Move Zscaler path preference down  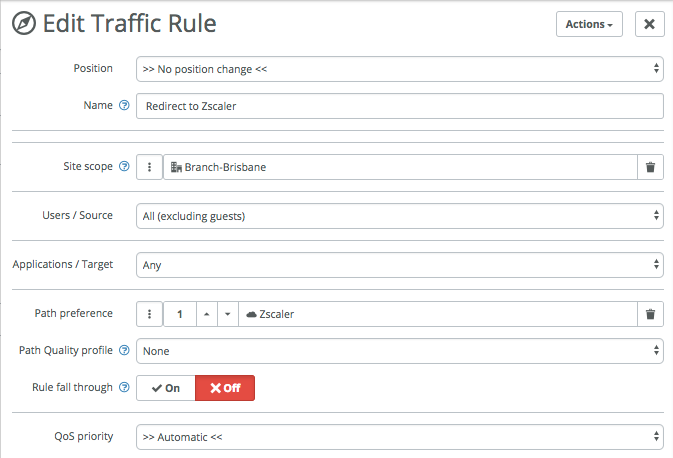point(227,314)
